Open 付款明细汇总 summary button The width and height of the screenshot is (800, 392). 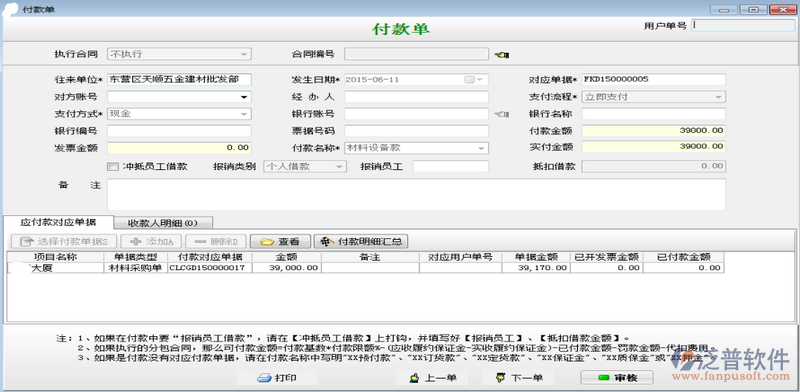361,241
